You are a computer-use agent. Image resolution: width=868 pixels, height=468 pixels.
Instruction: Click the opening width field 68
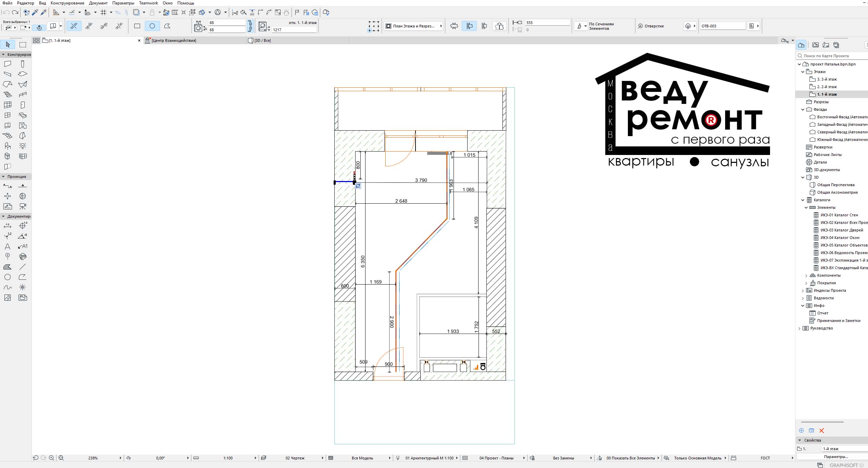tap(227, 23)
